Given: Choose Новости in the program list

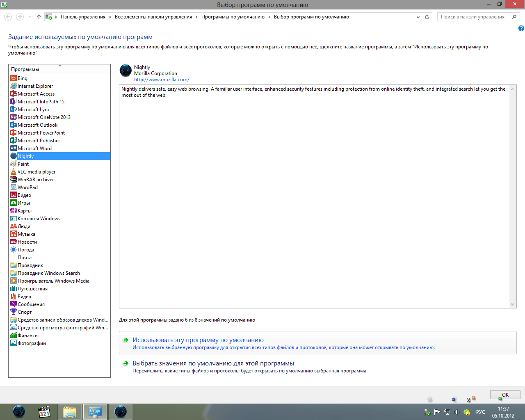Looking at the screenshot, I should click(x=27, y=242).
